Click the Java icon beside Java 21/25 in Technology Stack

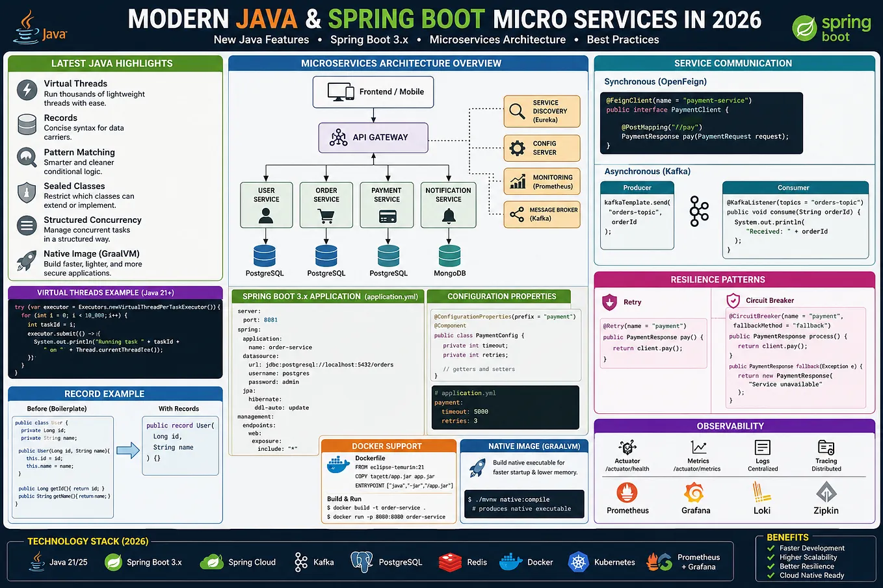(38, 561)
